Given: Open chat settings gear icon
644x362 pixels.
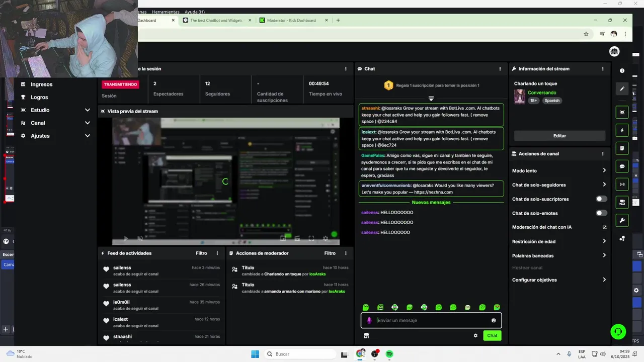Looking at the screenshot, I should (475, 335).
